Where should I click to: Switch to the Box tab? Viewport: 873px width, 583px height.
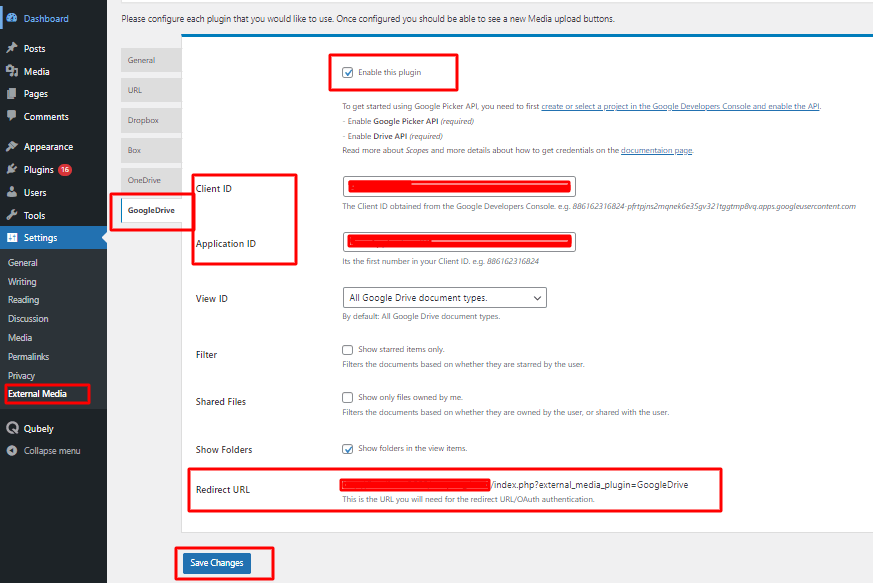click(x=151, y=150)
